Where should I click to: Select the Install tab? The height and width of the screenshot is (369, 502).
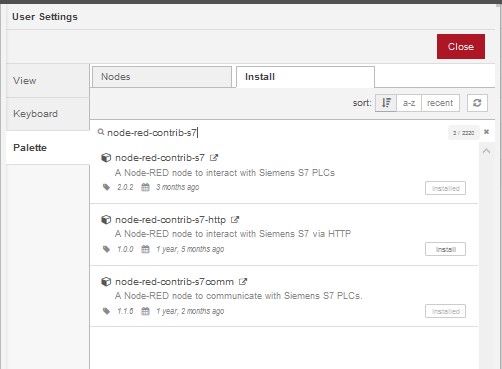tap(305, 77)
